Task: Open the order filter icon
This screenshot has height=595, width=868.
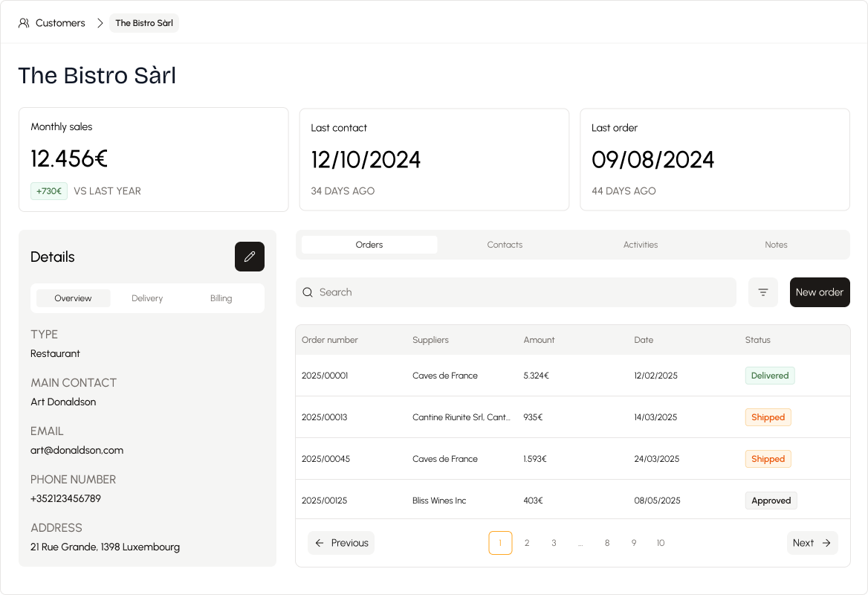Action: click(x=762, y=292)
